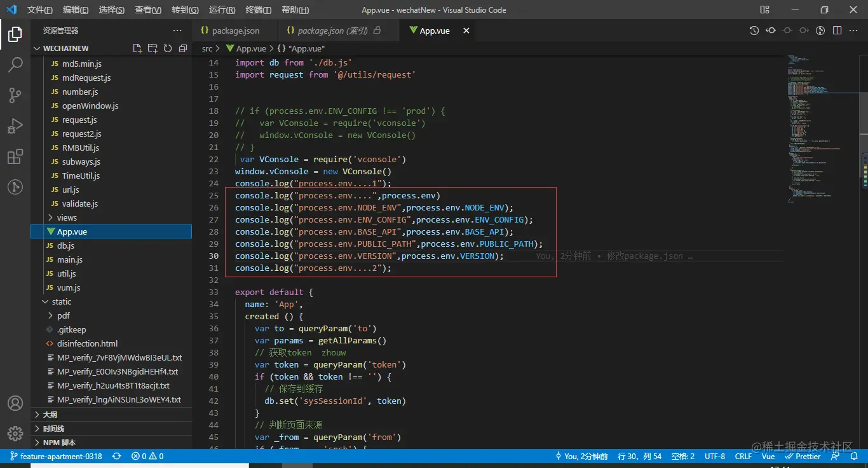This screenshot has width=868, height=468.
Task: Change language mode via Vue status item
Action: tap(768, 456)
